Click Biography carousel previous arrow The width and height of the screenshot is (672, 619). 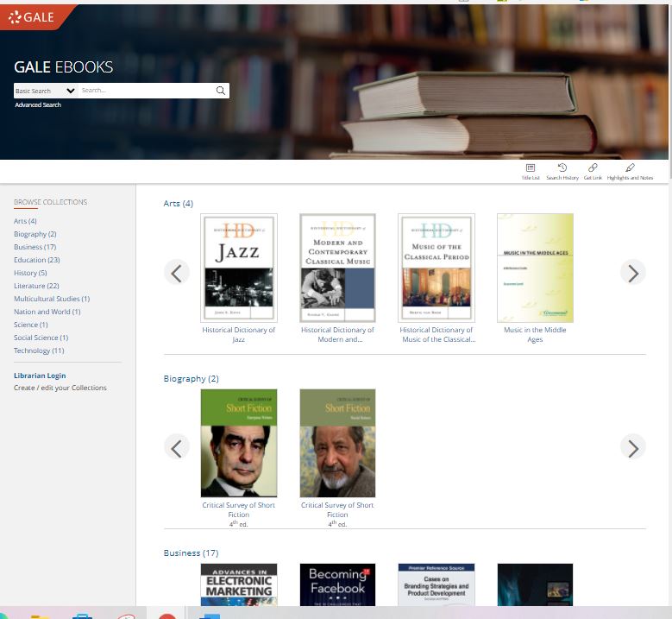click(x=177, y=448)
